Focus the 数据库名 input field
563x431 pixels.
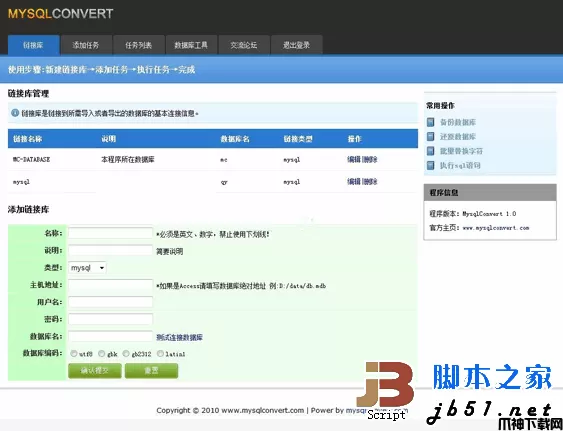[111, 336]
